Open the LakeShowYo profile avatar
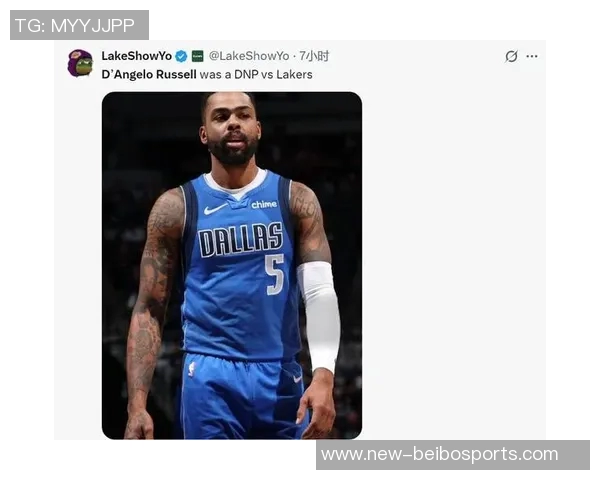Viewport: 600px width, 480px height. 80,63
